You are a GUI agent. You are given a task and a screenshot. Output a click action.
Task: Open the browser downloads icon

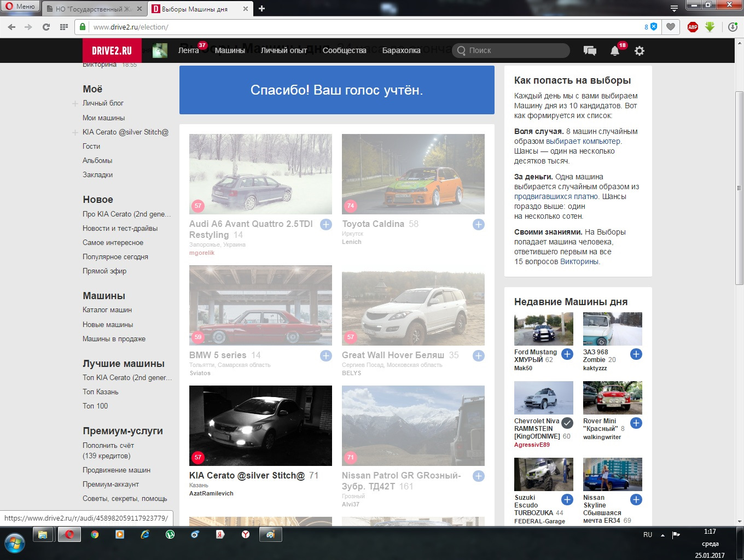tap(733, 27)
